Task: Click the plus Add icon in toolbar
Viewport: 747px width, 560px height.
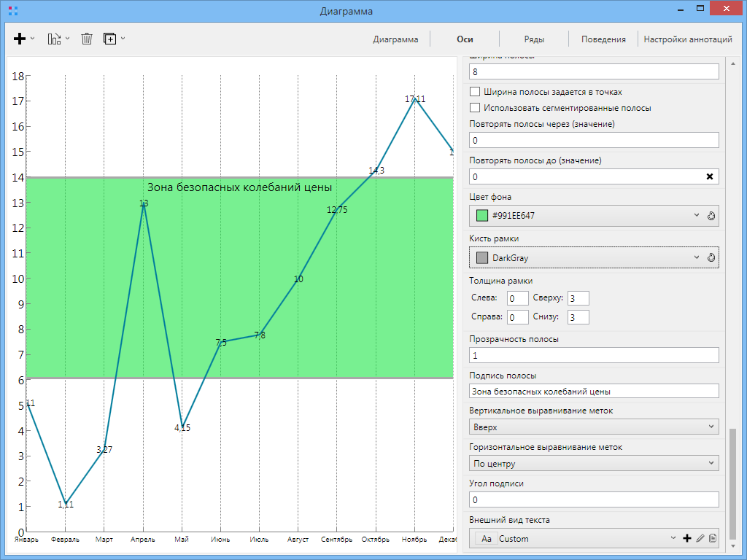Action: coord(20,39)
